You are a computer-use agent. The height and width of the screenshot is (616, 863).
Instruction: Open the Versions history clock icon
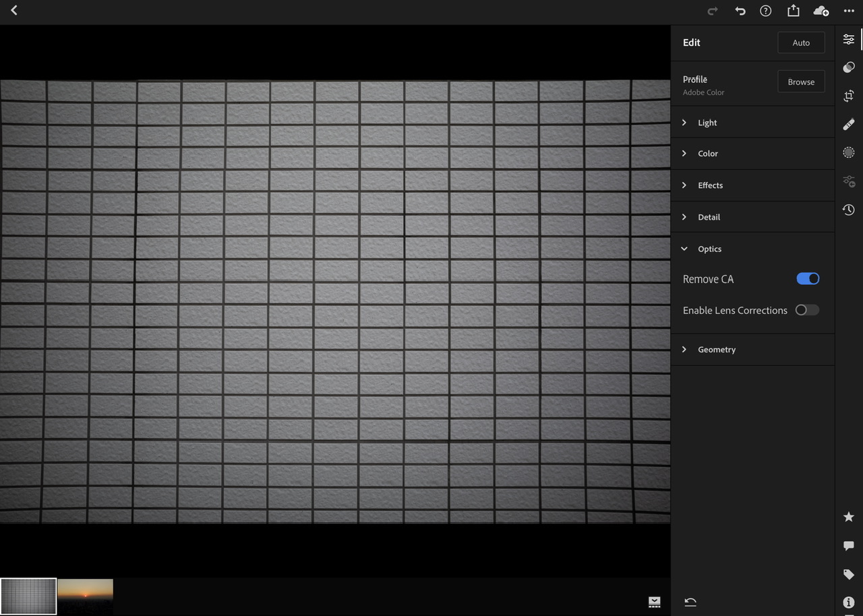click(849, 210)
